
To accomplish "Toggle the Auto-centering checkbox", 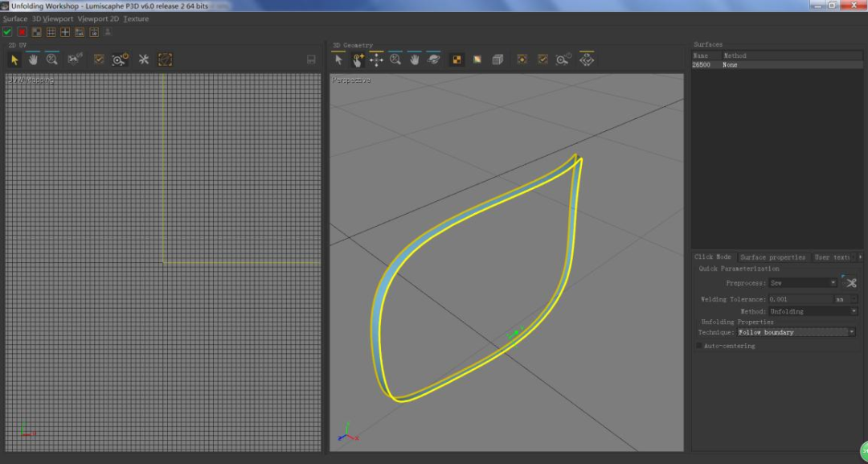I will click(699, 346).
